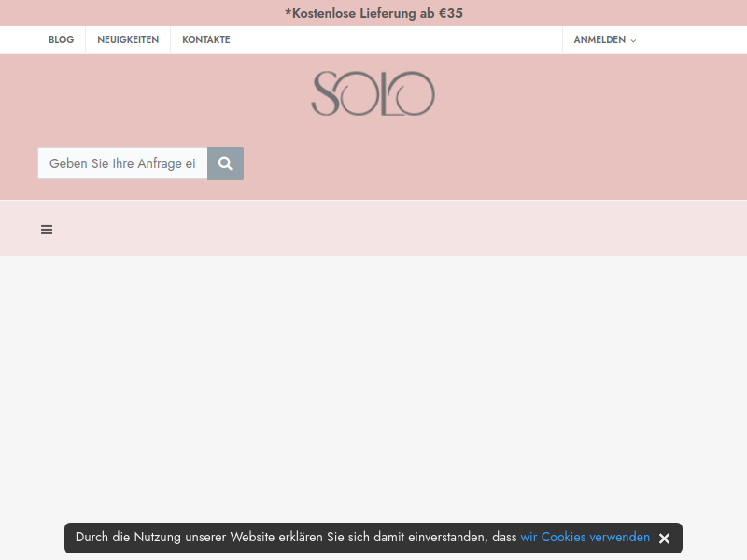Open the hamburger menu icon

click(47, 230)
